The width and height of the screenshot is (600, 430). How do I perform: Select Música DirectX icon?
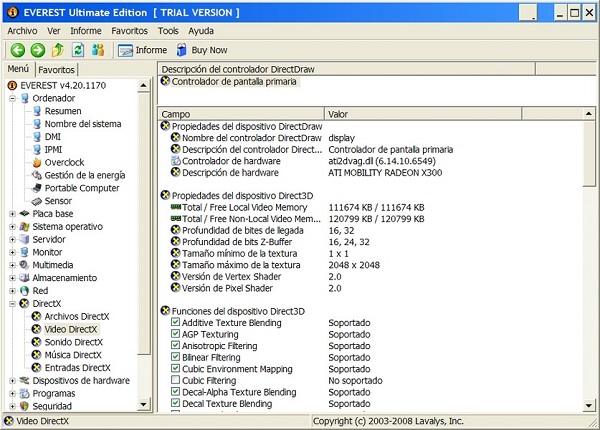pos(37,355)
